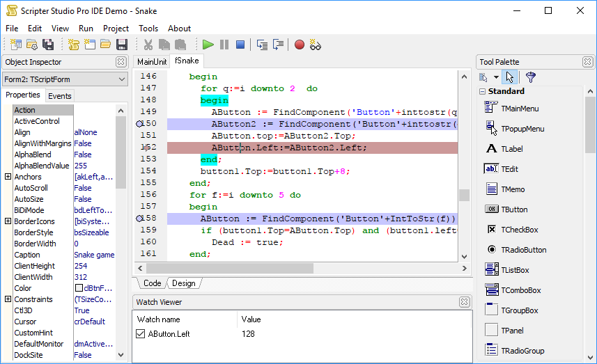Click the red breakpoint circle icon
Image resolution: width=597 pixels, height=364 pixels.
(x=300, y=45)
